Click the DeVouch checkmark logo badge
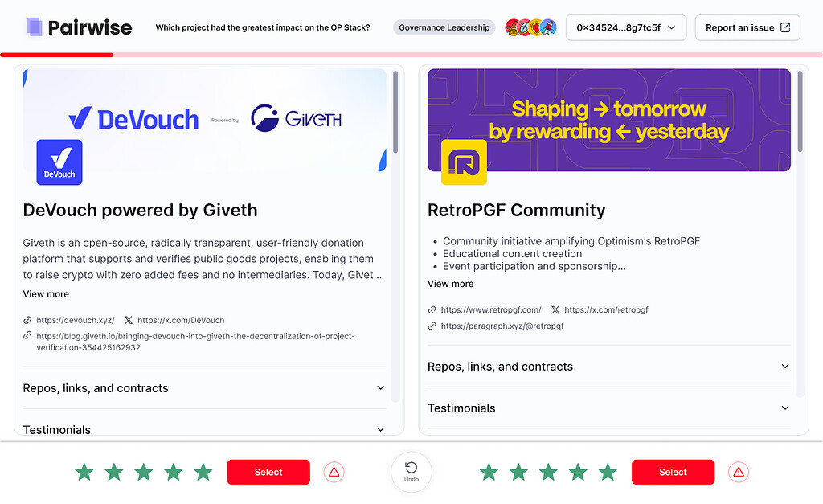Screen dimensions: 823x504 coord(59,162)
